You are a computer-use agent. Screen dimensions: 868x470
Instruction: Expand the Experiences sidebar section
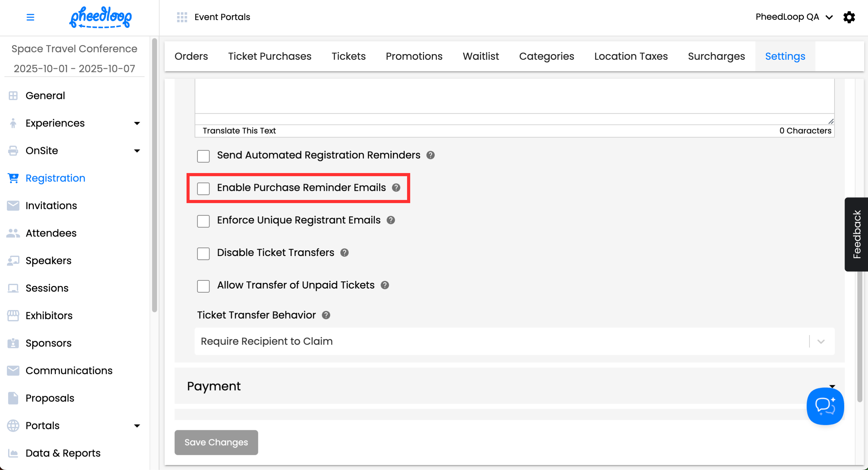tap(137, 123)
